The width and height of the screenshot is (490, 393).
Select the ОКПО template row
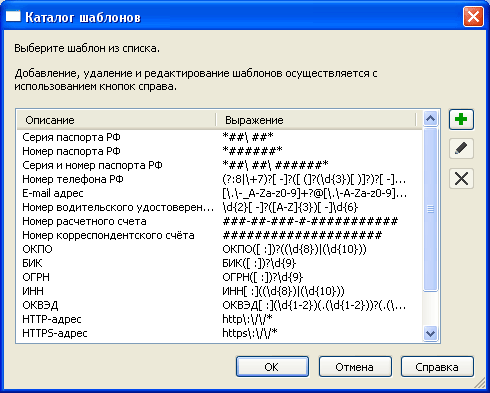(x=220, y=249)
